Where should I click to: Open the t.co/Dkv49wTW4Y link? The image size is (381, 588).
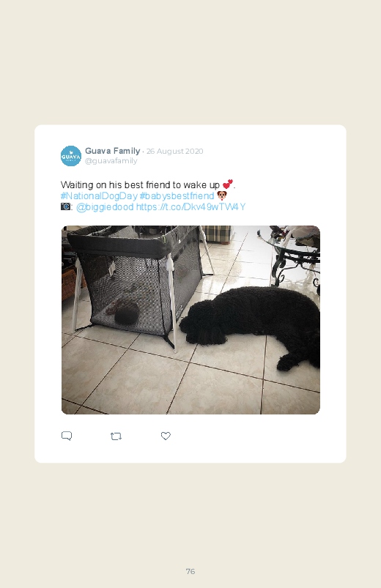(190, 207)
